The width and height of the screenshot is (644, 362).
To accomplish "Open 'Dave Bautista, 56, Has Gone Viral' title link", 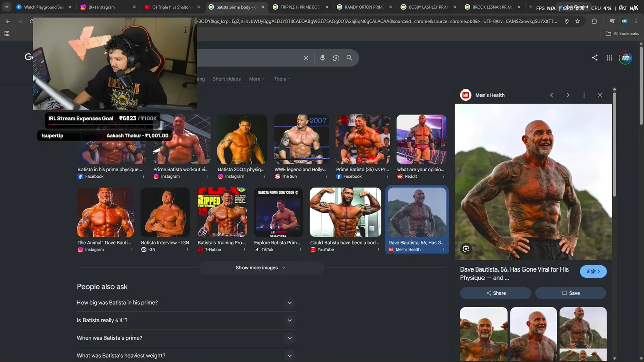I will coord(514,274).
